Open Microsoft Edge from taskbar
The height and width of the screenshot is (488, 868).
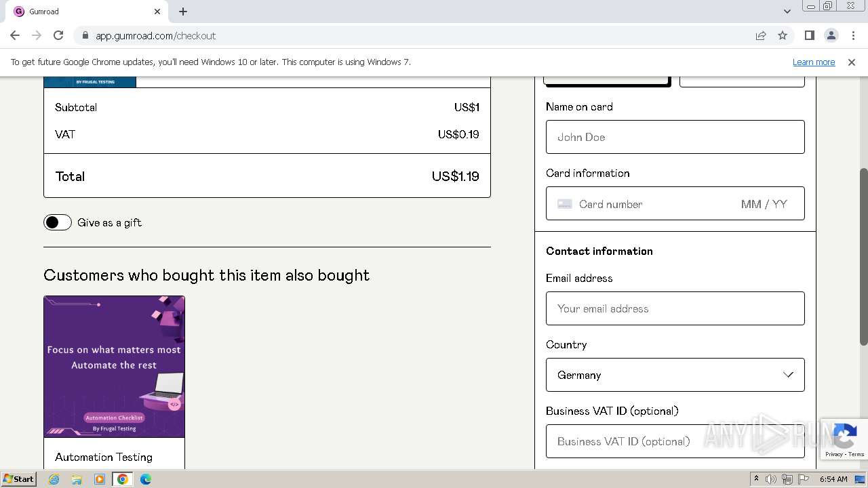[x=146, y=479]
